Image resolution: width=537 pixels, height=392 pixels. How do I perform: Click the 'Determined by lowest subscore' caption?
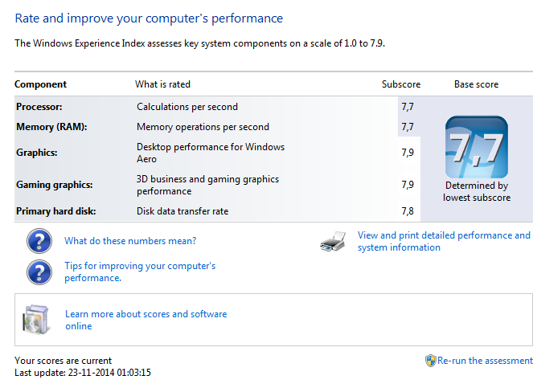tap(477, 192)
